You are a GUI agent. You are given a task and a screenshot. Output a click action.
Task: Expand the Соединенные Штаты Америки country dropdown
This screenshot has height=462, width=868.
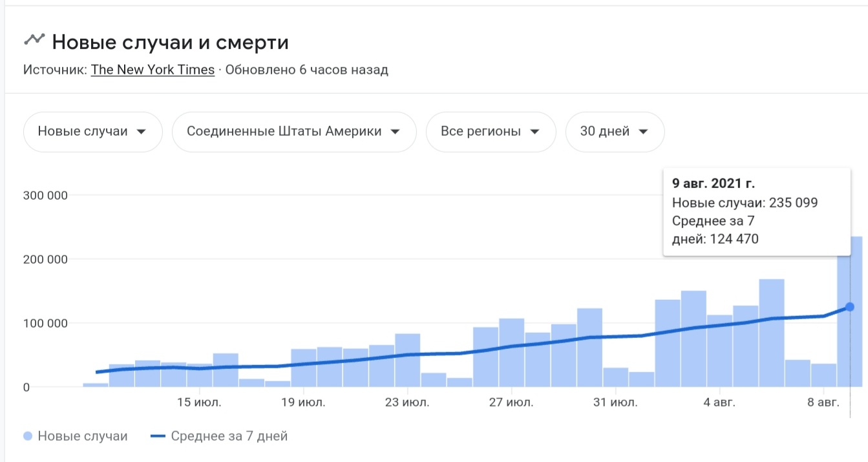point(293,132)
